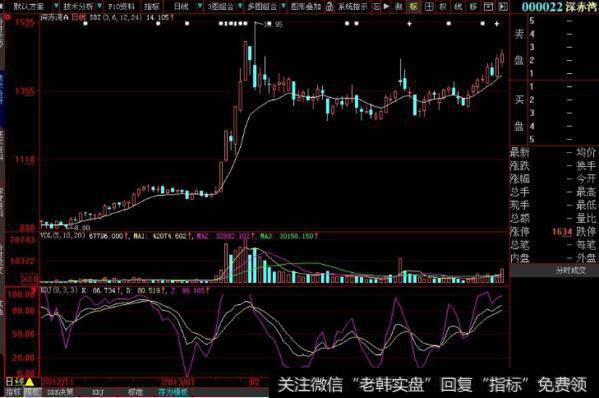Switch to the KDJ bottom tab
This screenshot has height=398, width=599.
tap(97, 392)
